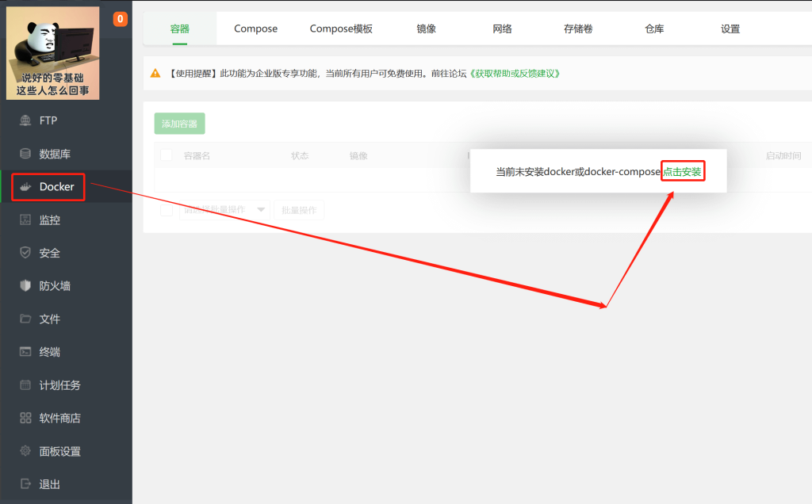The height and width of the screenshot is (504, 812).
Task: Expand the batch operation dropdown
Action: click(x=224, y=210)
